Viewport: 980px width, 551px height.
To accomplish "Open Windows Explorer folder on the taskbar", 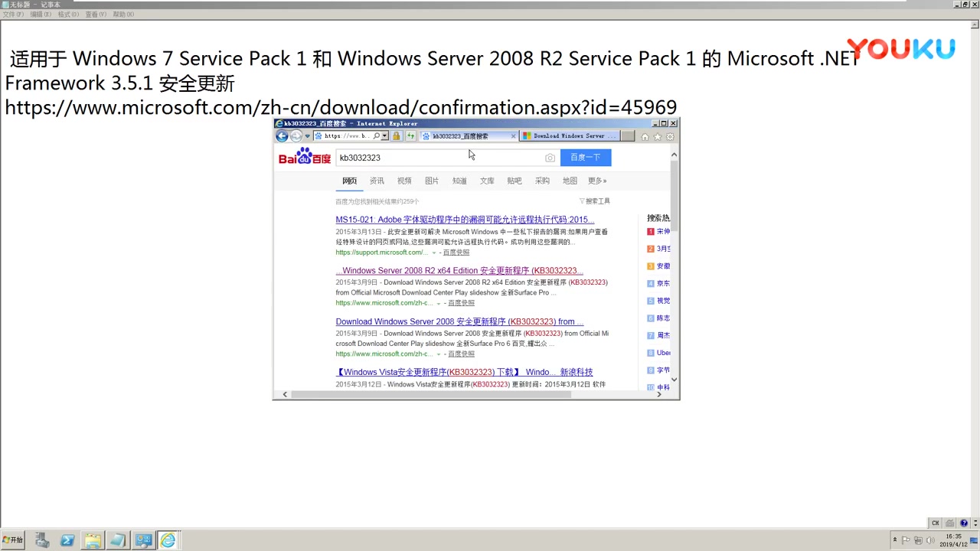I will [x=93, y=540].
